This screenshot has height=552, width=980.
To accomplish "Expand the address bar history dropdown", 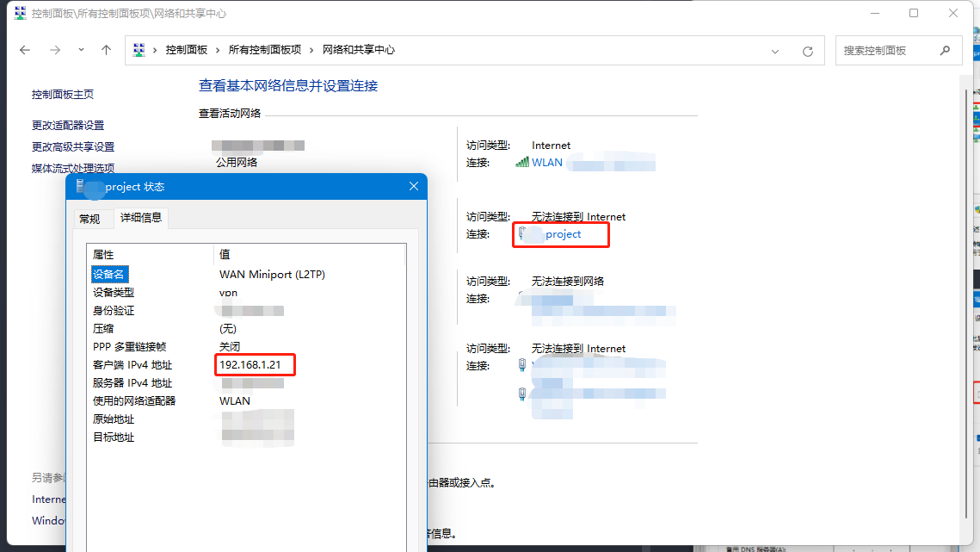I will tap(775, 51).
